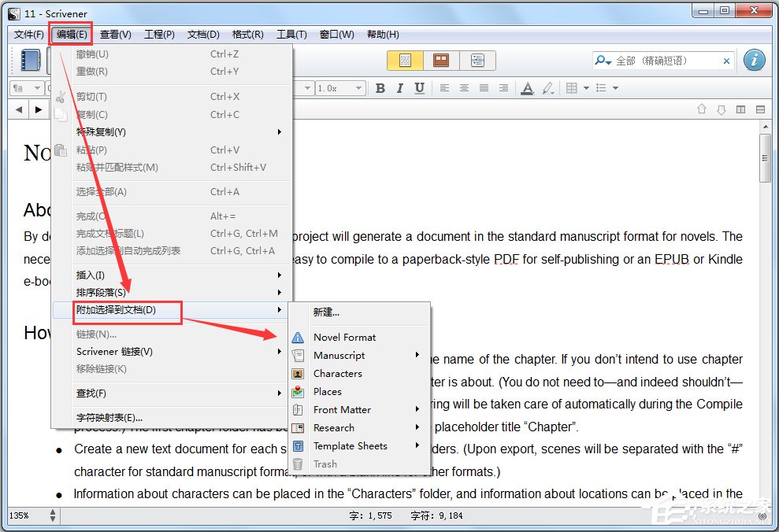The width and height of the screenshot is (779, 532).
Task: Toggle italic formatting
Action: (400, 88)
